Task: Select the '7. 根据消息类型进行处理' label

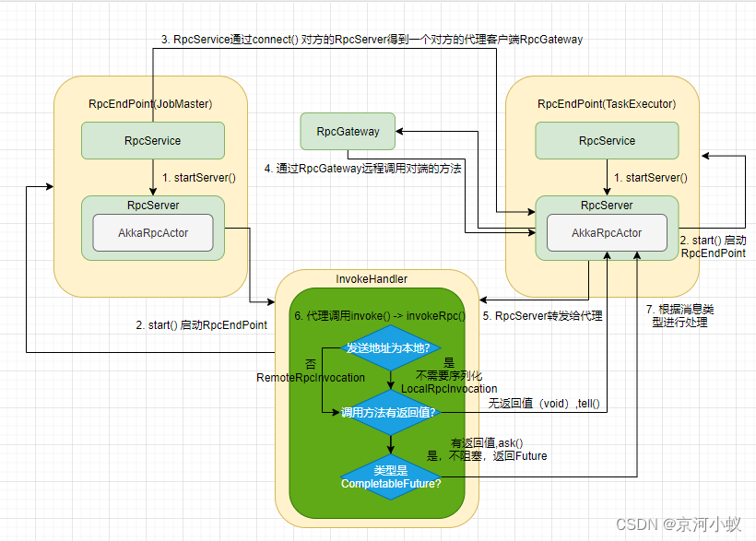Action: pyautogui.click(x=681, y=316)
